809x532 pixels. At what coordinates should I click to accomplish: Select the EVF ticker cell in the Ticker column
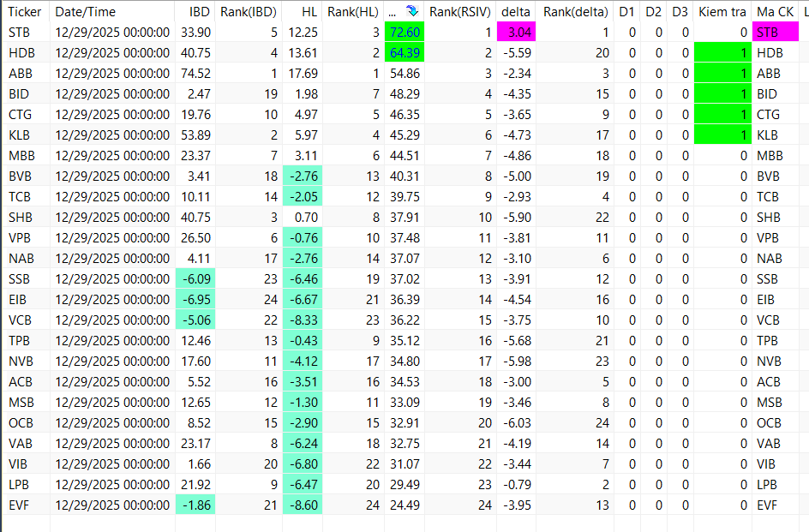click(26, 505)
